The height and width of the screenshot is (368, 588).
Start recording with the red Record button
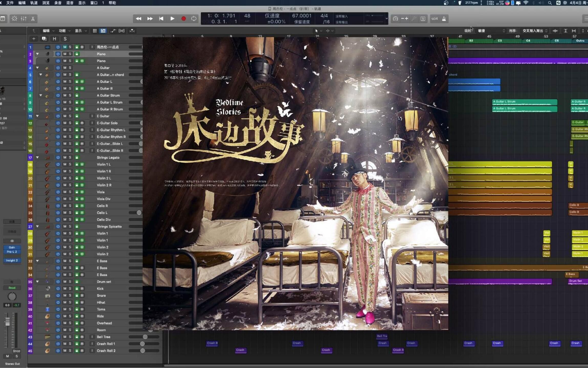tap(183, 19)
